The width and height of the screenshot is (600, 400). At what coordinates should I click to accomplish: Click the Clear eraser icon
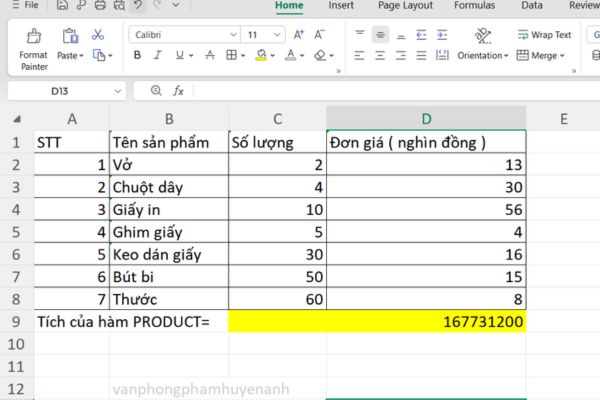click(320, 56)
